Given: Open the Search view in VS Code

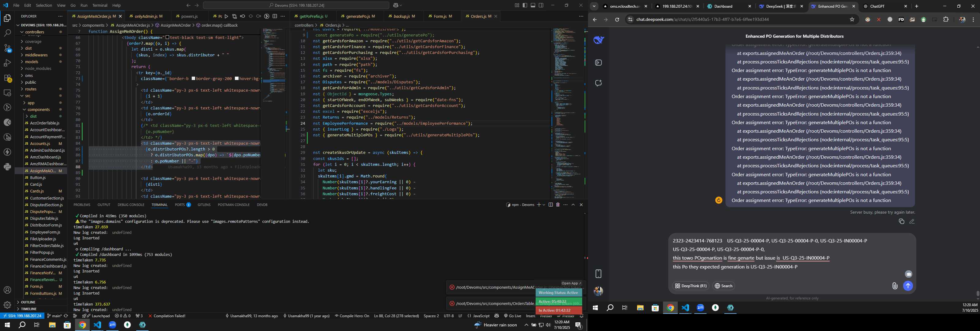Looking at the screenshot, I should click(x=7, y=33).
